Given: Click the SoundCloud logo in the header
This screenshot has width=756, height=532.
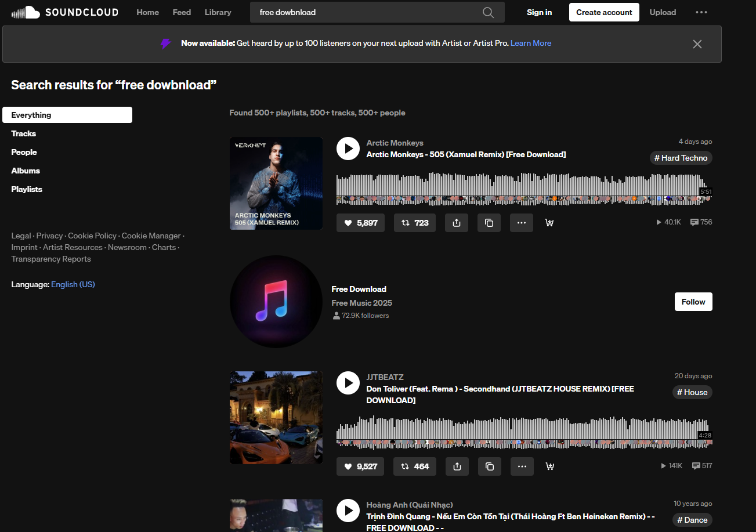Looking at the screenshot, I should click(x=64, y=12).
